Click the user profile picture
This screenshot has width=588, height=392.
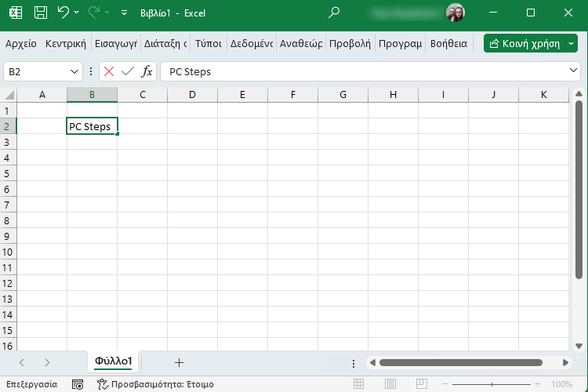(455, 13)
